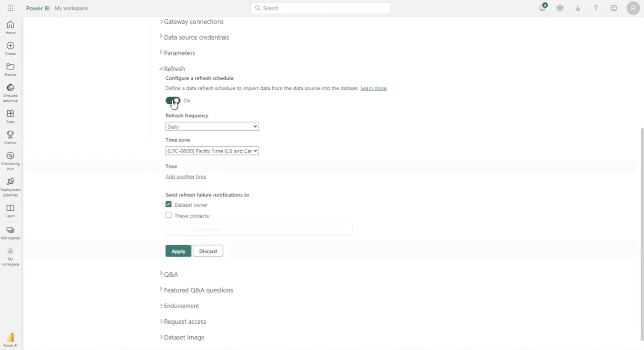Enable the These contacts checkbox
The image size is (644, 350).
(x=168, y=215)
